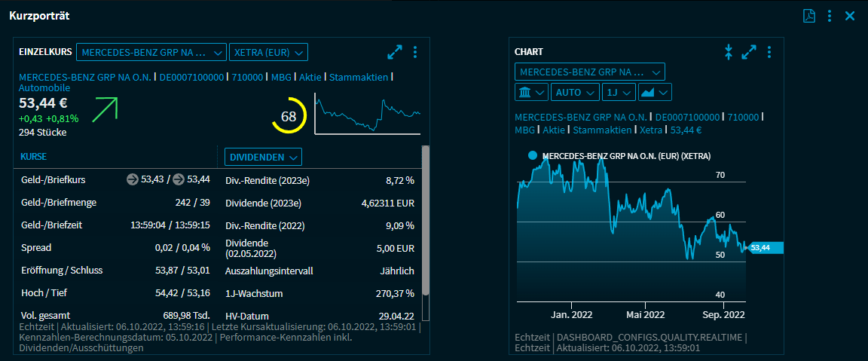The image size is (868, 361).
Task: Open the exchange bank-icon dropdown in chart
Action: point(531,92)
